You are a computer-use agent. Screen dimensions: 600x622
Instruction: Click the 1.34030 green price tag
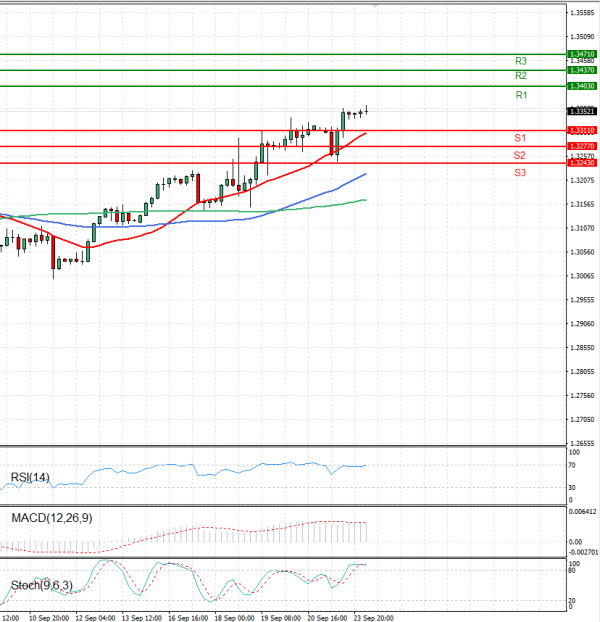tap(581, 86)
